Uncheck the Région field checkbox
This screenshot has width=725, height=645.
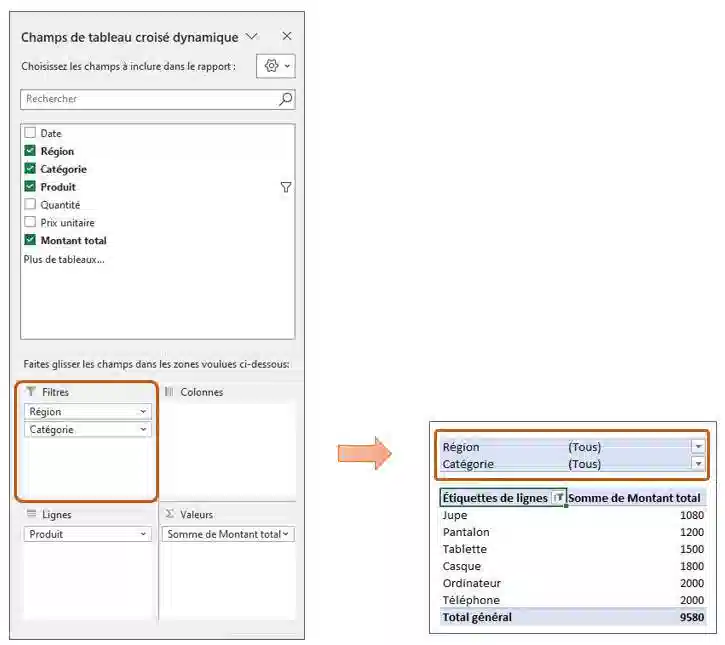click(30, 151)
